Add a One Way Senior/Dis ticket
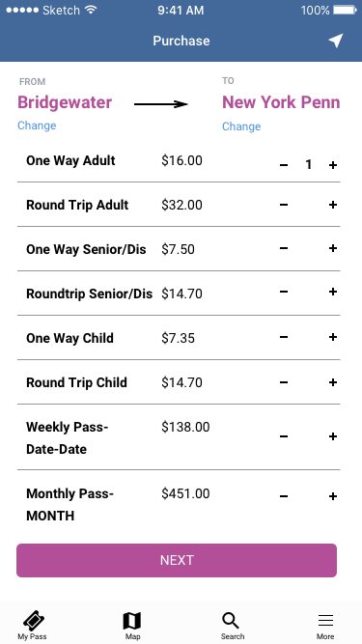 (x=333, y=248)
